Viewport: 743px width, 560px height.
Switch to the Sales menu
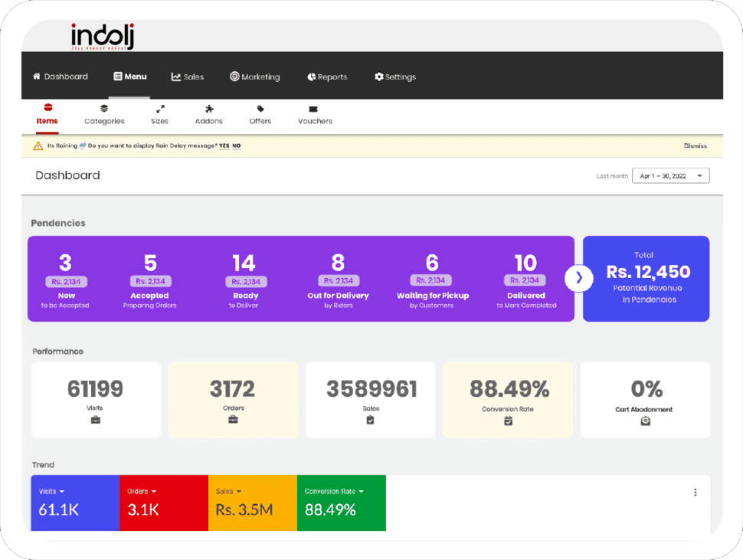(188, 76)
